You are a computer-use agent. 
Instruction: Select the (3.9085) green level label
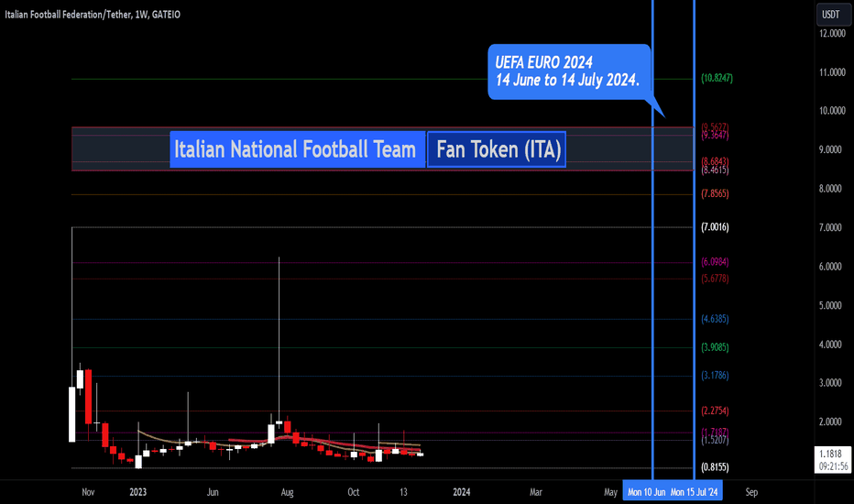click(x=715, y=347)
